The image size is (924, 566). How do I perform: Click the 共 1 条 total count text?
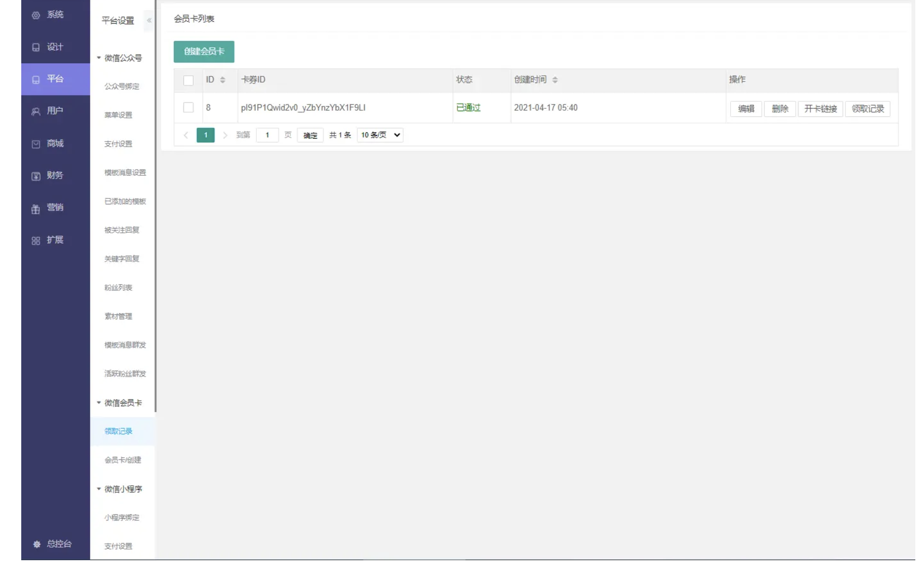point(340,135)
